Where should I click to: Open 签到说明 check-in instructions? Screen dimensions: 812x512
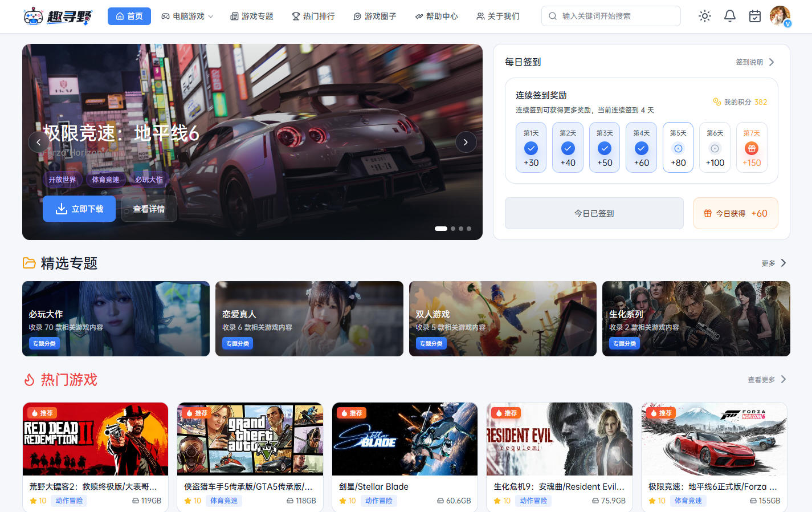[749, 62]
